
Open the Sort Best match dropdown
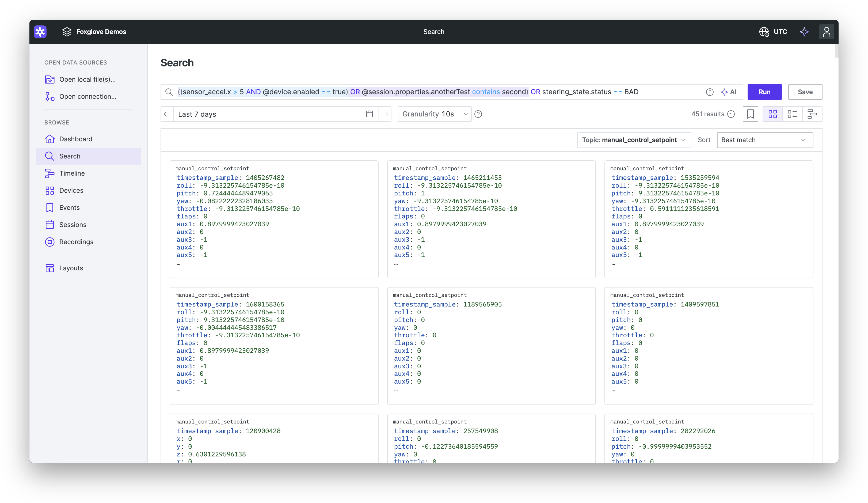[x=765, y=140]
